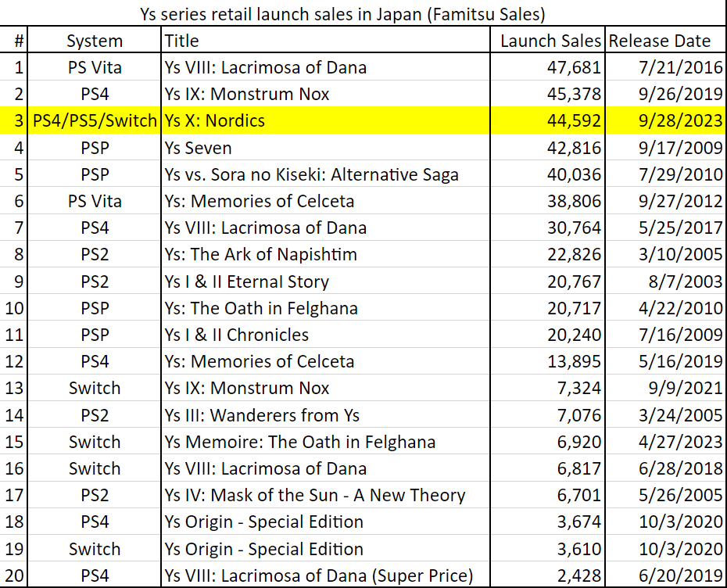Click the System column header
Screen dimensions: 727x588
click(95, 41)
